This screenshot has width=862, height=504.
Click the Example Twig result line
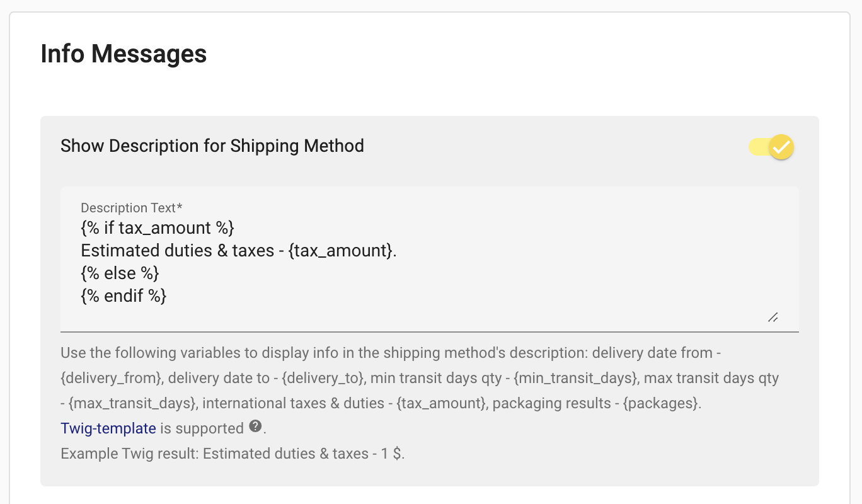coord(233,454)
